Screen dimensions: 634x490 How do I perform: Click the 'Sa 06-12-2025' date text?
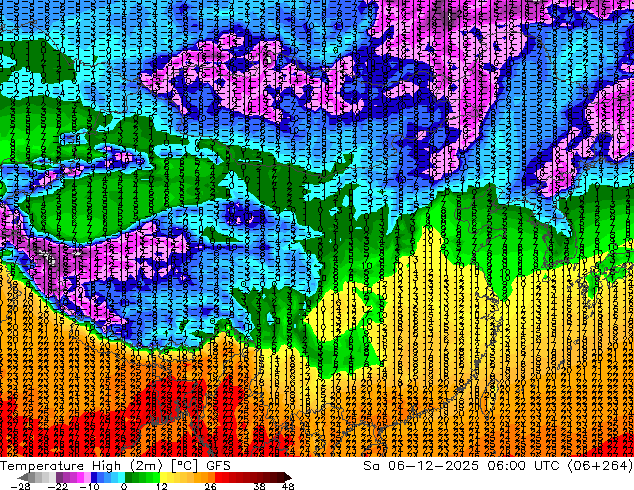tap(421, 466)
